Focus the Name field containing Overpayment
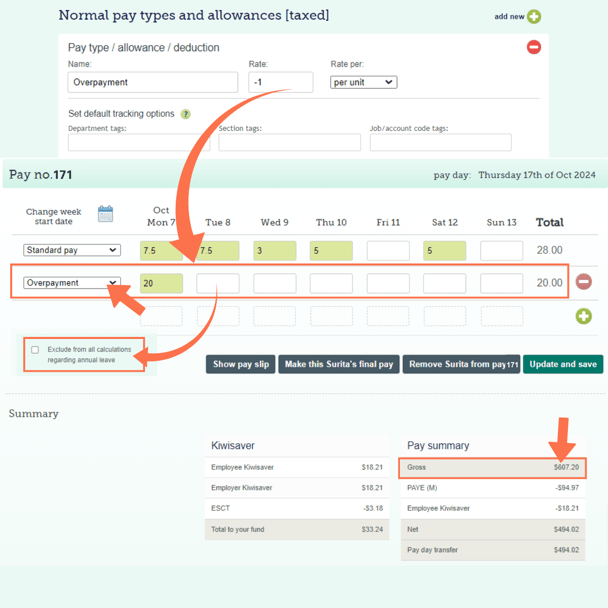This screenshot has width=608, height=608. pyautogui.click(x=153, y=82)
